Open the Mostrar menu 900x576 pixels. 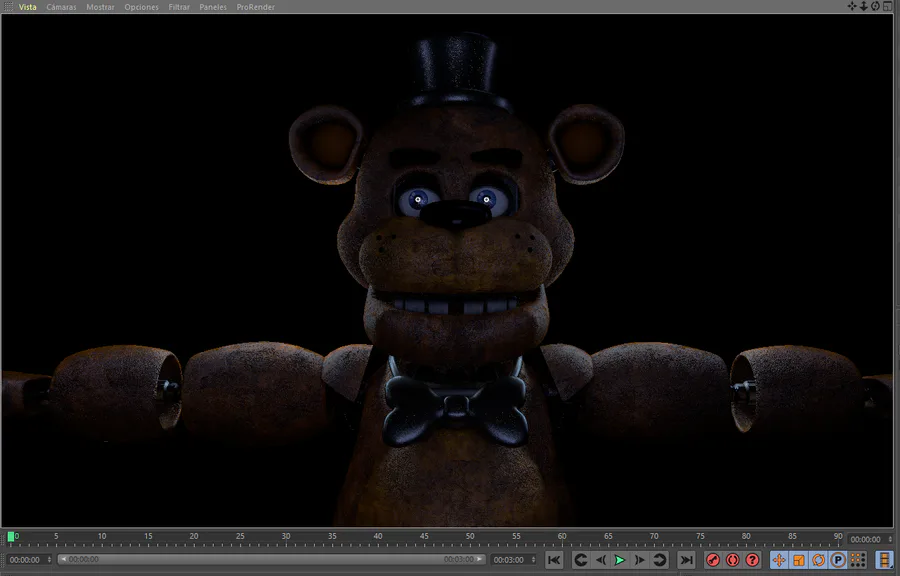coord(100,7)
